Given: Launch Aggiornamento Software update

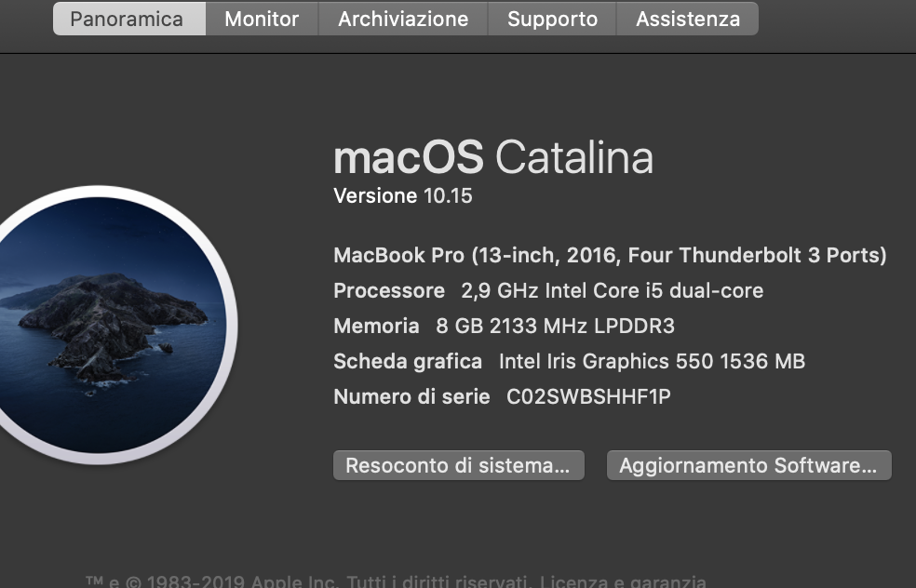Looking at the screenshot, I should (749, 465).
